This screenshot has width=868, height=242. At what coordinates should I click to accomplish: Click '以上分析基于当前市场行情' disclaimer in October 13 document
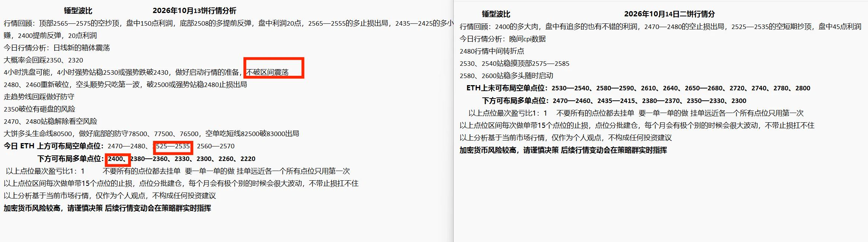pyautogui.click(x=110, y=196)
